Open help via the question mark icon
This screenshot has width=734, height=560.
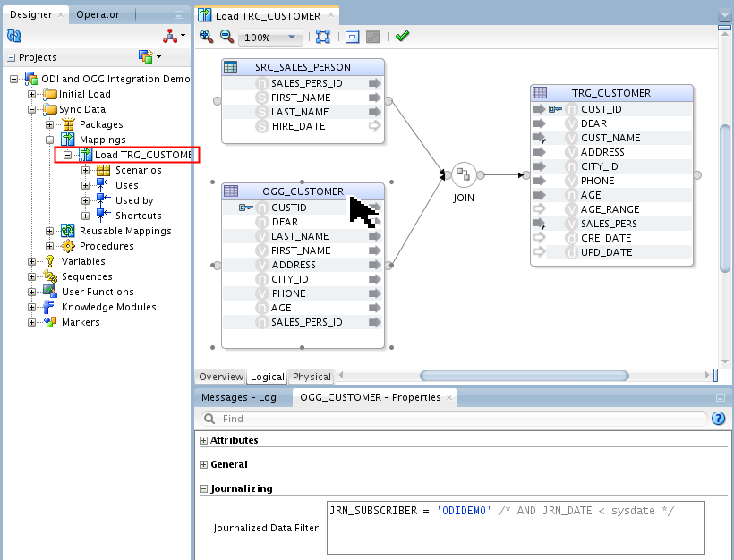click(719, 418)
